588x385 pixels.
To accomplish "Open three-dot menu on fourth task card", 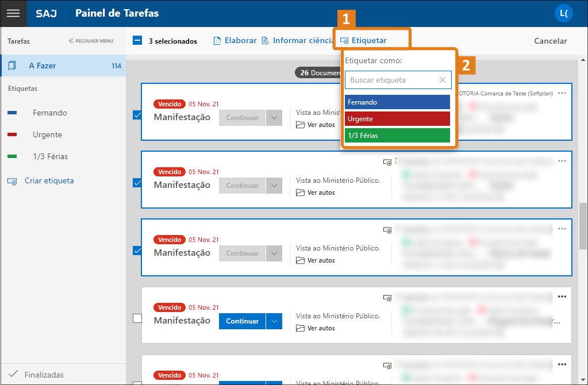I will pyautogui.click(x=562, y=297).
